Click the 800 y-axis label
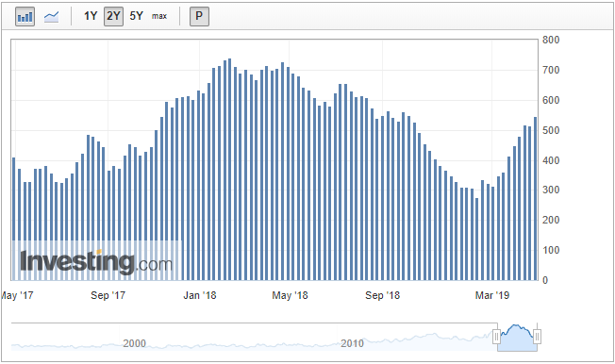Viewport: 615px width, 364px height. (551, 40)
